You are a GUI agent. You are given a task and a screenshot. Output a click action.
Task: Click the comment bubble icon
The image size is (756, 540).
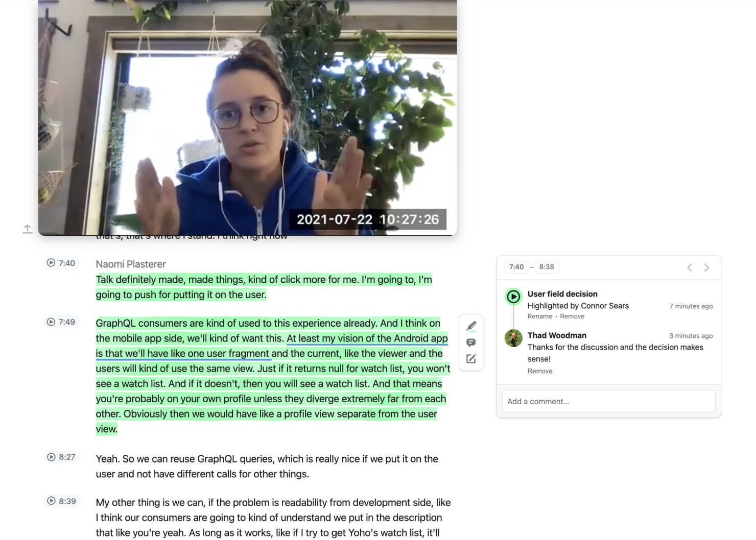[471, 342]
